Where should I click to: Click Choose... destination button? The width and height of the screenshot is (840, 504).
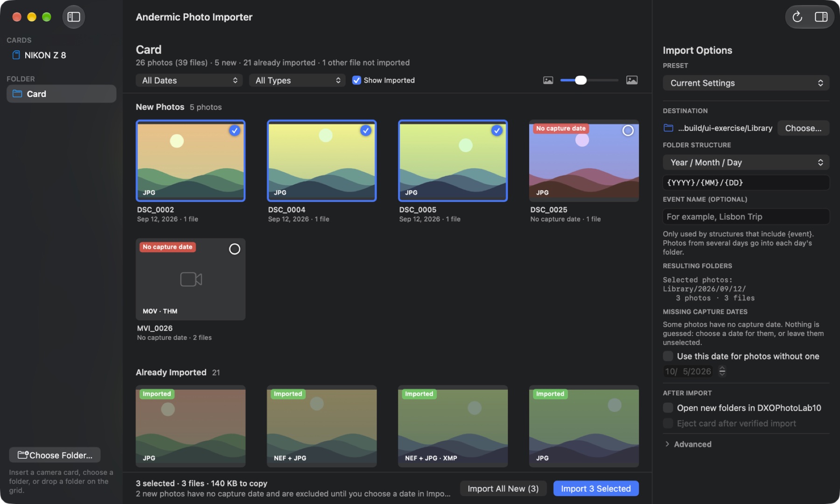pos(803,128)
